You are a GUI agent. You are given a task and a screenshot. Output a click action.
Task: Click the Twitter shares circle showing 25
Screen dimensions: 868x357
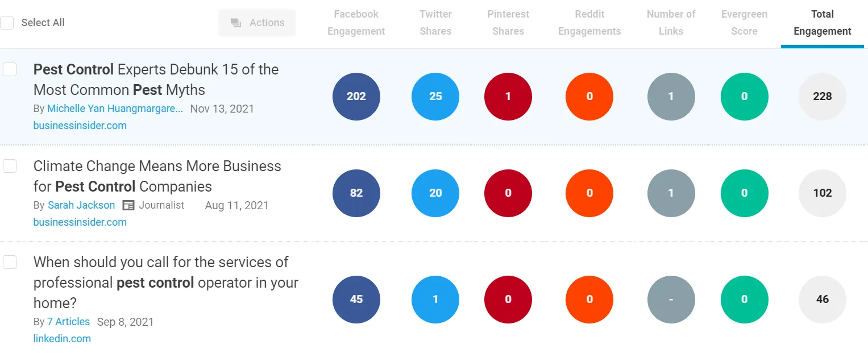(435, 97)
